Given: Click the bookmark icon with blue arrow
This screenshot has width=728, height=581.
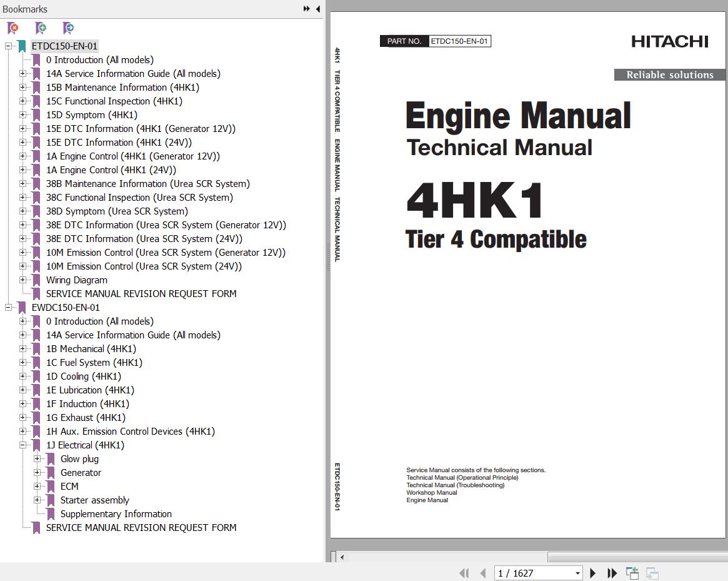Looking at the screenshot, I should pos(68,28).
